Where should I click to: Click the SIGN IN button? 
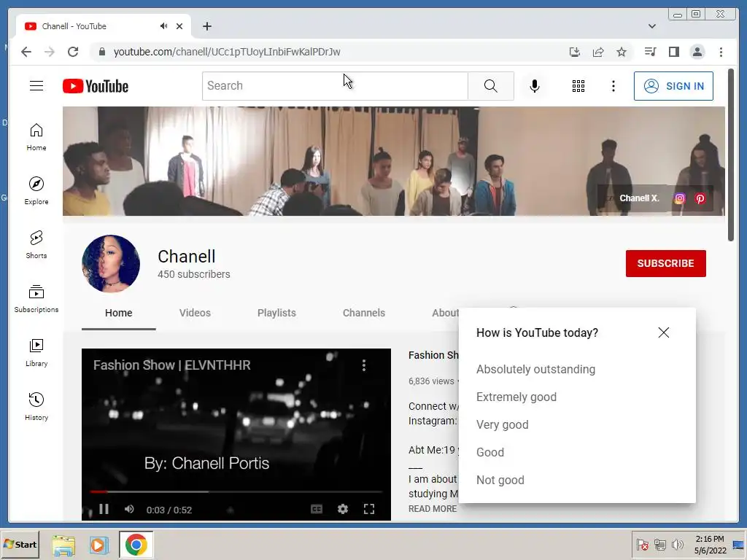click(x=673, y=86)
